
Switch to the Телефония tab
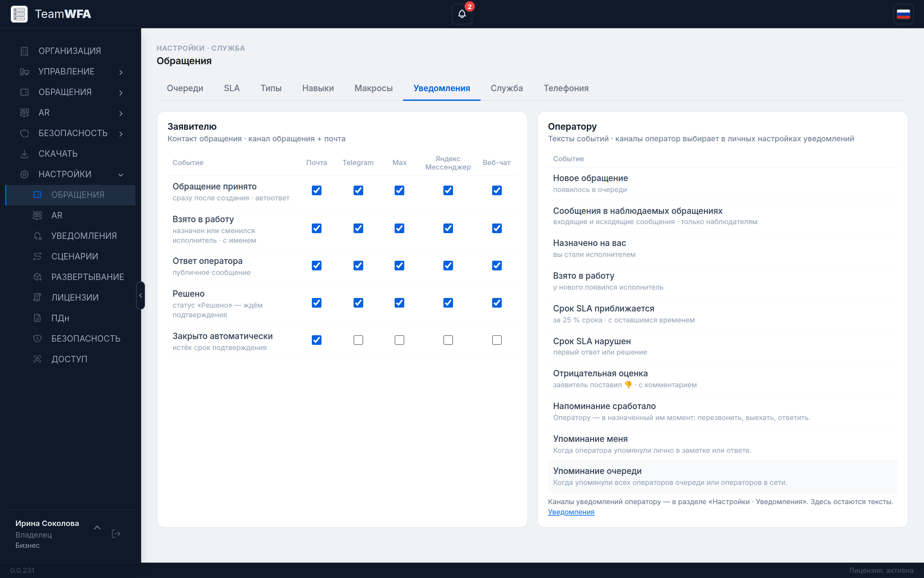[566, 88]
